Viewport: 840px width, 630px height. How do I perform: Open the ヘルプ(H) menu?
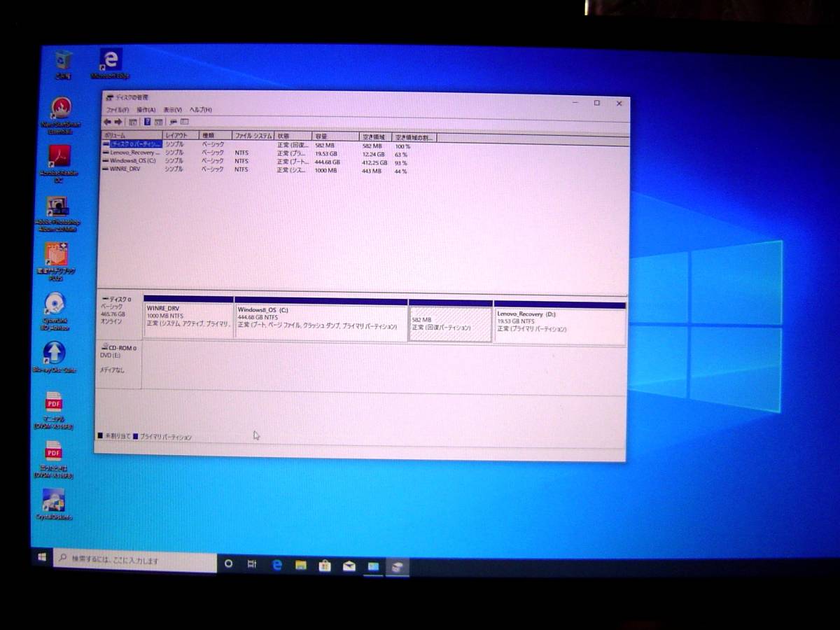tap(200, 110)
